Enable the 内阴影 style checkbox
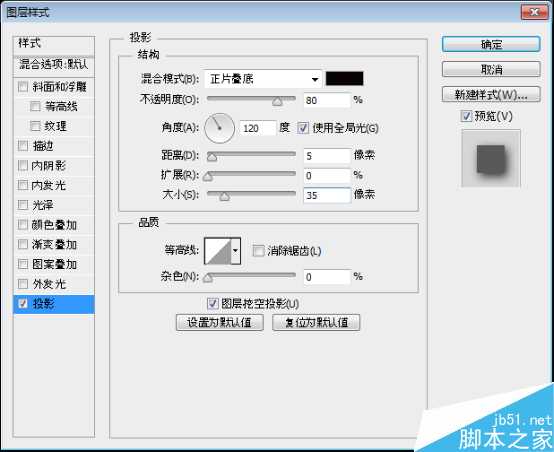Screen dimensions: 554x452 [x=23, y=165]
